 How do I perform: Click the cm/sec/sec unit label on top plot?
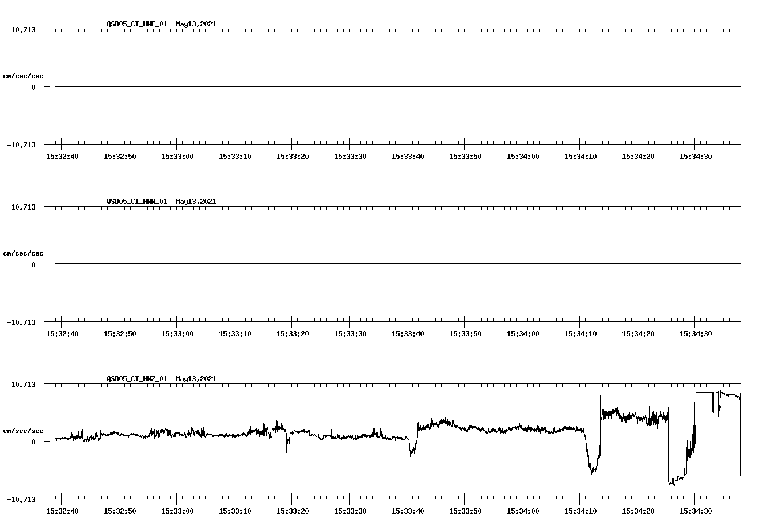[23, 75]
